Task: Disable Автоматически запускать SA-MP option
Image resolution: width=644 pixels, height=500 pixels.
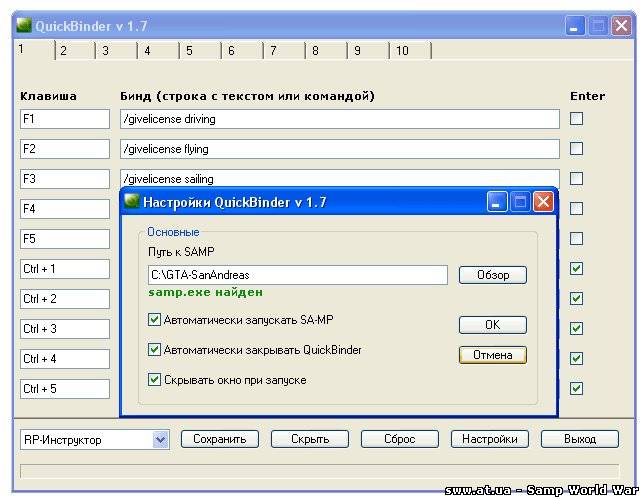Action: tap(154, 320)
